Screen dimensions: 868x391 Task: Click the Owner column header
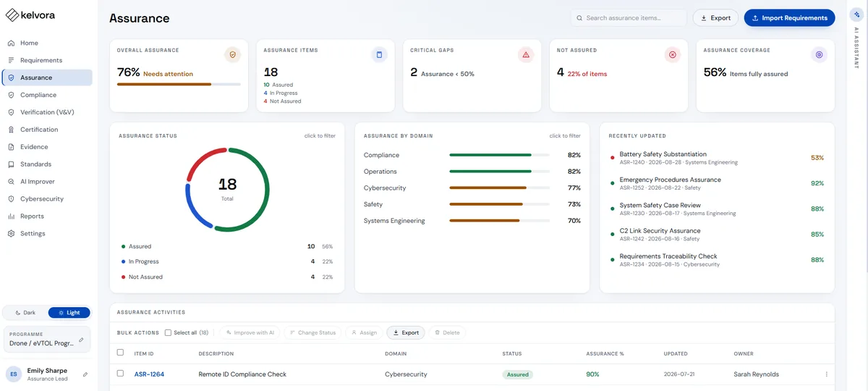click(744, 354)
